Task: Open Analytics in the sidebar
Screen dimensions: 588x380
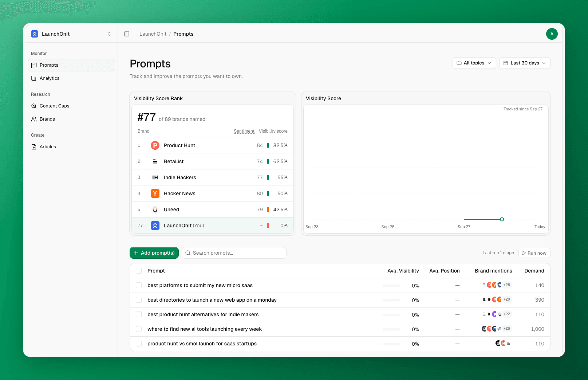Action: pos(71,78)
